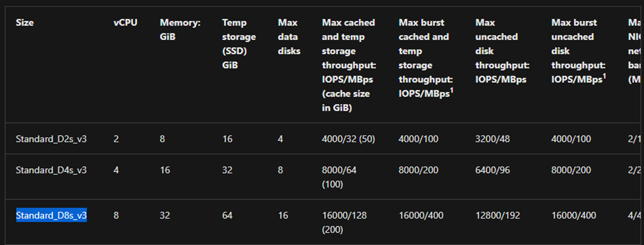This screenshot has height=245, width=644.
Task: Click the Size column header
Action: coord(25,23)
